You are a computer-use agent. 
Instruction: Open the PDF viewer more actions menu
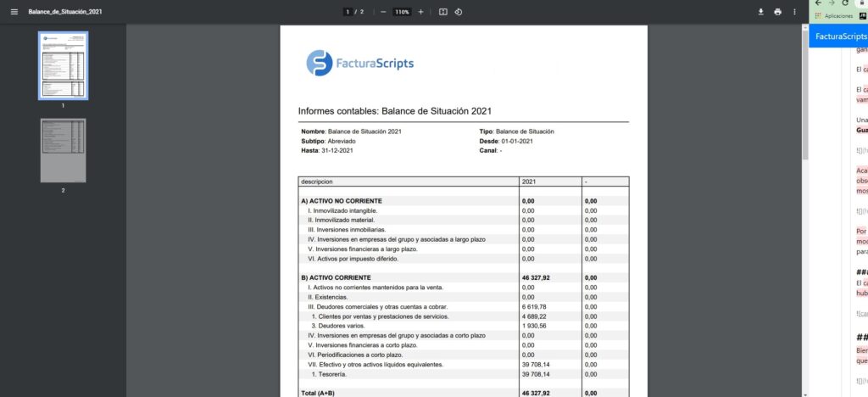pos(794,12)
